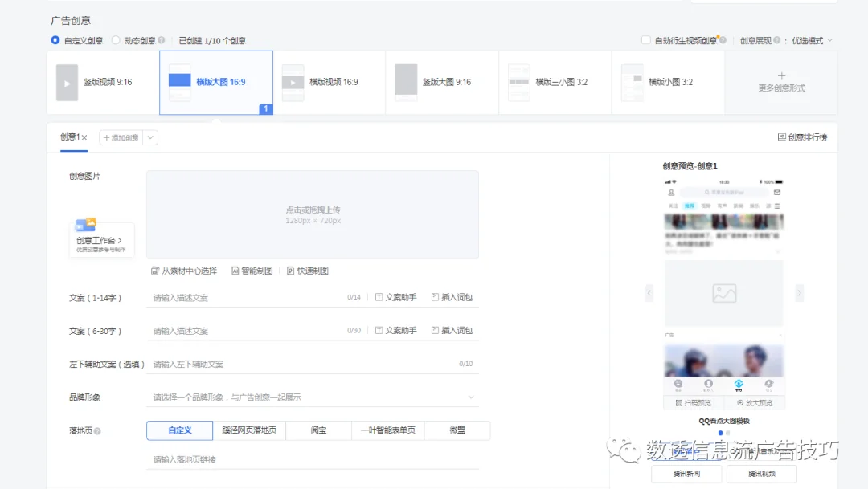868x489 pixels.
Task: Open 文案助手 for the 1-14字 field
Action: coord(395,297)
